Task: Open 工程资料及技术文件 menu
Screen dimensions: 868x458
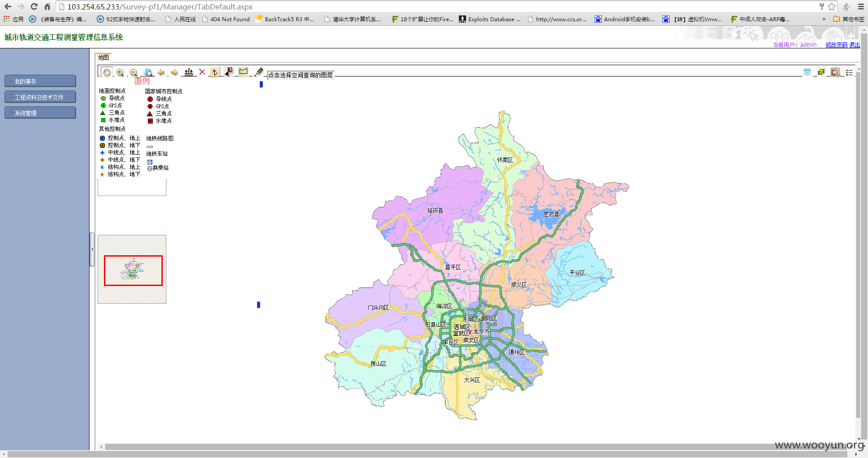Action: click(x=40, y=97)
